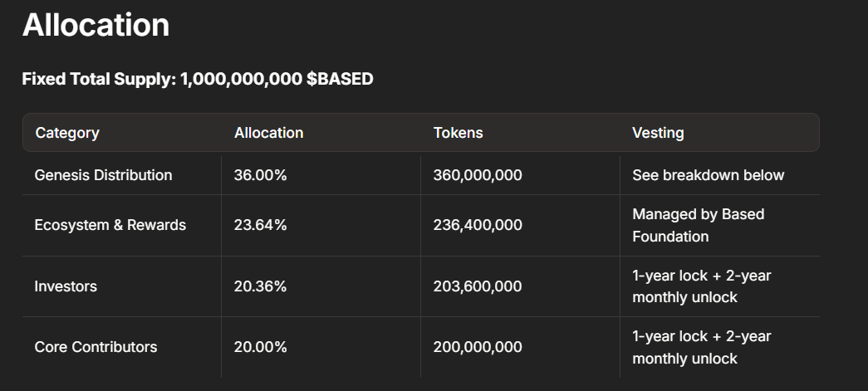Click the 20.00% allocation cell
This screenshot has width=868, height=391.
pyautogui.click(x=260, y=347)
